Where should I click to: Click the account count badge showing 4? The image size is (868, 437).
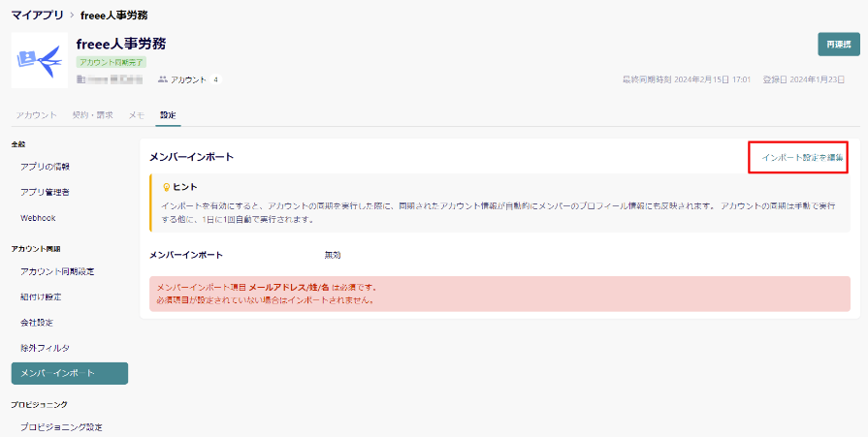(216, 79)
